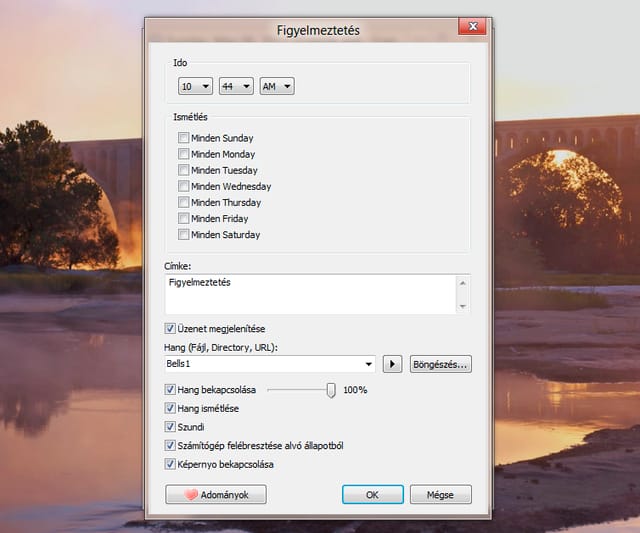The height and width of the screenshot is (533, 640).
Task: Click the label field scroll up arrow
Action: click(463, 283)
